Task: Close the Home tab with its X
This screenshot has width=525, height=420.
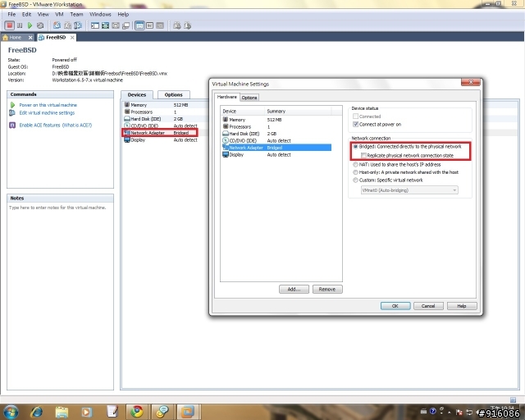Action: coord(30,38)
